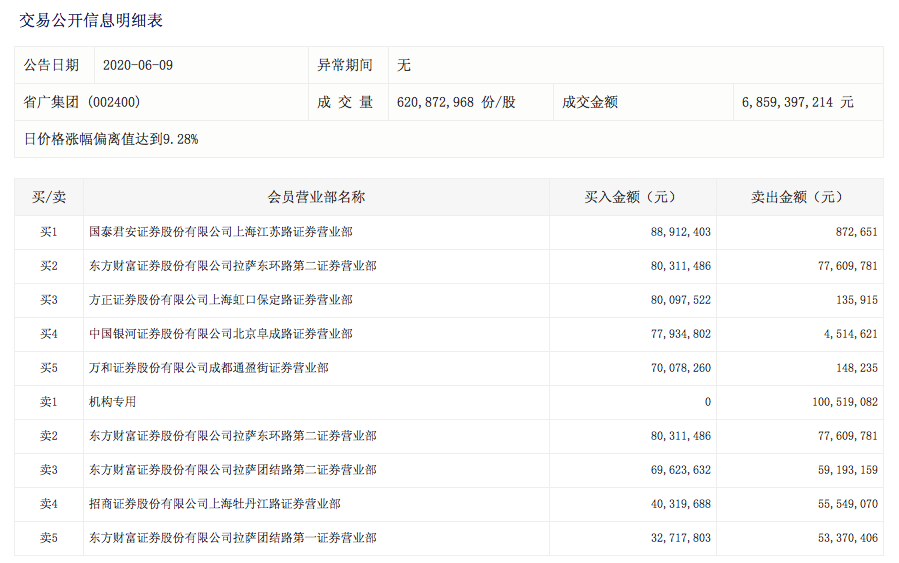This screenshot has width=899, height=563.
Task: Click the 成交金额 value 6,859,397,214 元
Action: tap(797, 102)
